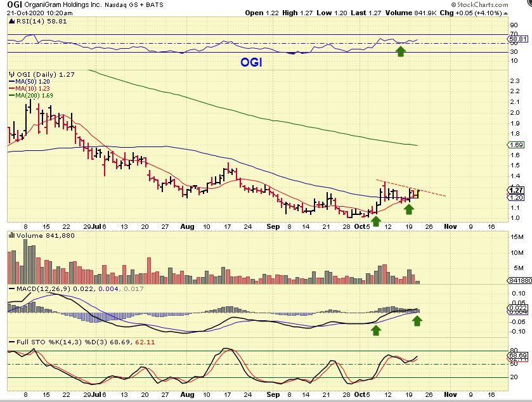
Task: Click the bold OGI ticker symbol in header
Action: point(15,4)
